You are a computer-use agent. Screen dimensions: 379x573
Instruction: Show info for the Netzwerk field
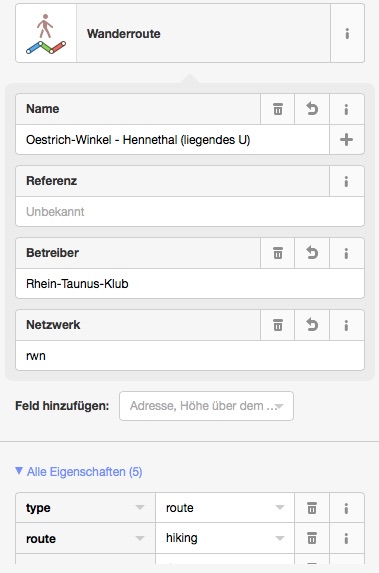(x=346, y=325)
